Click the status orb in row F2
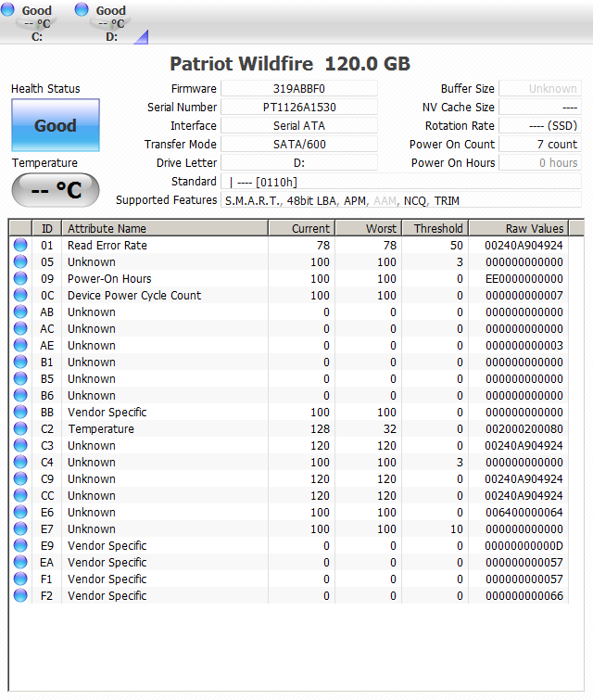 pyautogui.click(x=20, y=596)
